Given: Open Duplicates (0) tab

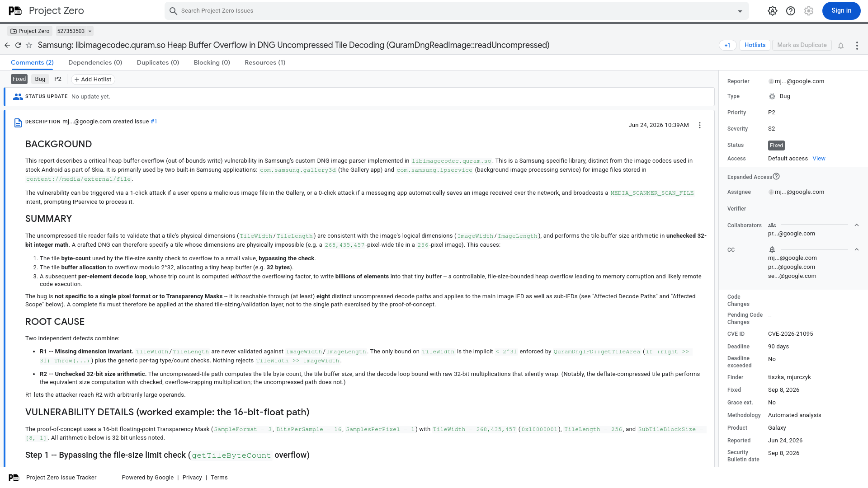Looking at the screenshot, I should tap(158, 62).
